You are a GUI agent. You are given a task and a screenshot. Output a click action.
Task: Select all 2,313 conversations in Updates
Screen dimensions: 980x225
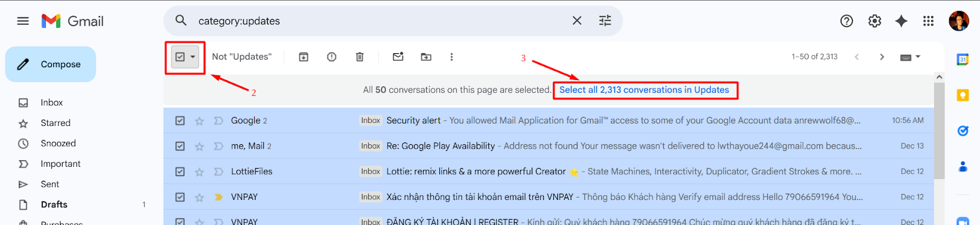point(644,90)
